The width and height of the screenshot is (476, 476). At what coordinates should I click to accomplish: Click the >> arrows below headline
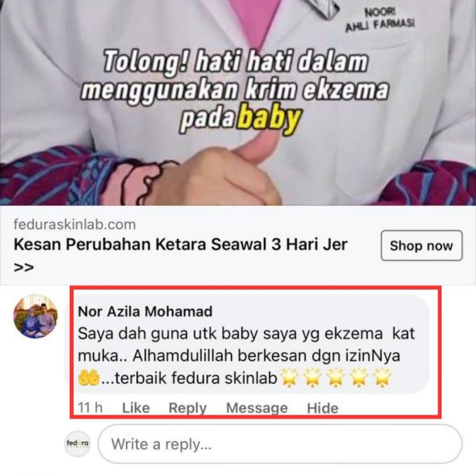pyautogui.click(x=24, y=267)
